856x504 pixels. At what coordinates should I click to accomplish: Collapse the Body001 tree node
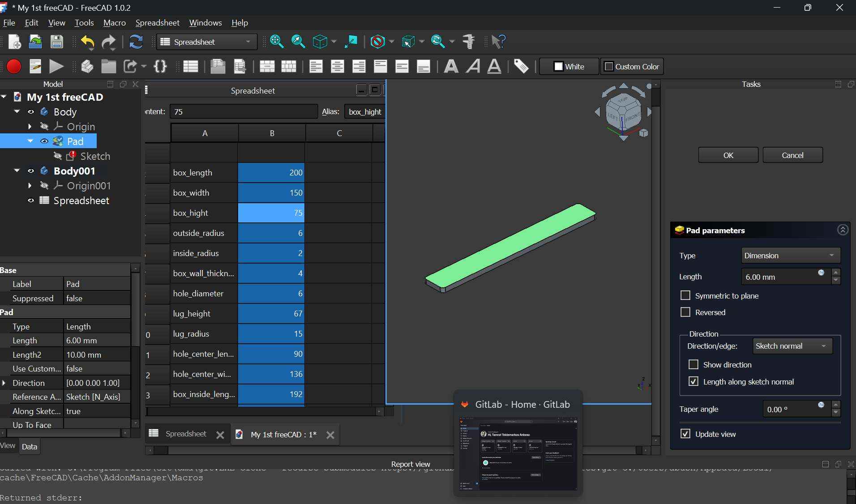click(17, 171)
